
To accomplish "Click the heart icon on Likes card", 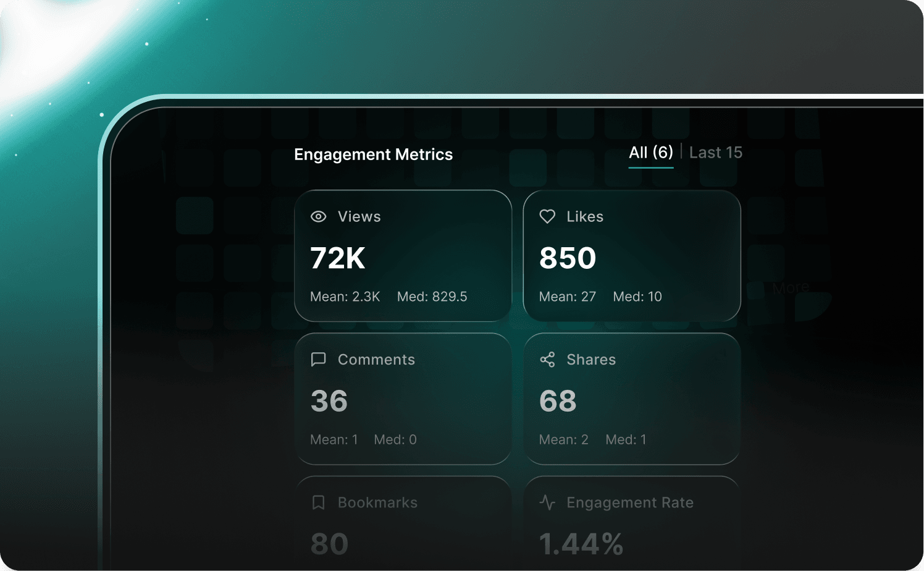I will point(547,216).
